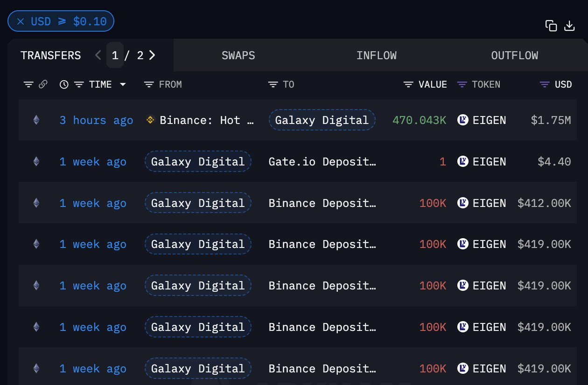Click the $412.00K USD amount
The height and width of the screenshot is (385, 588).
[544, 203]
